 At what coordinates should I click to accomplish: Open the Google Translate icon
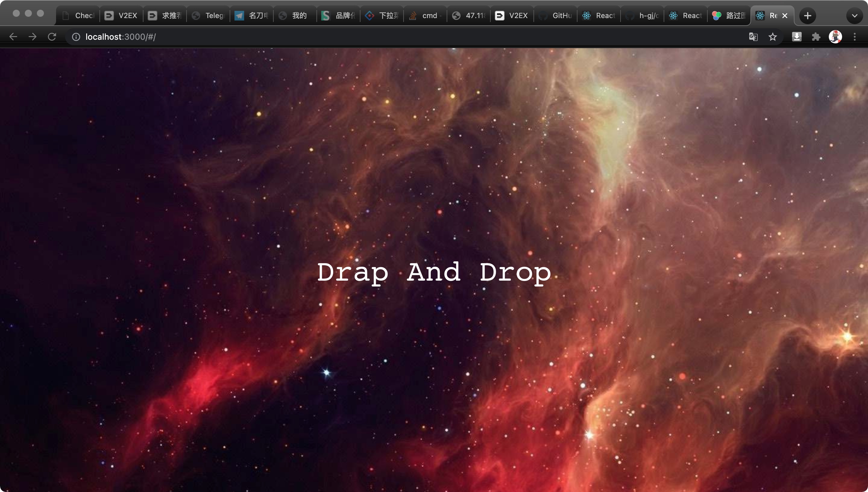[x=753, y=36]
